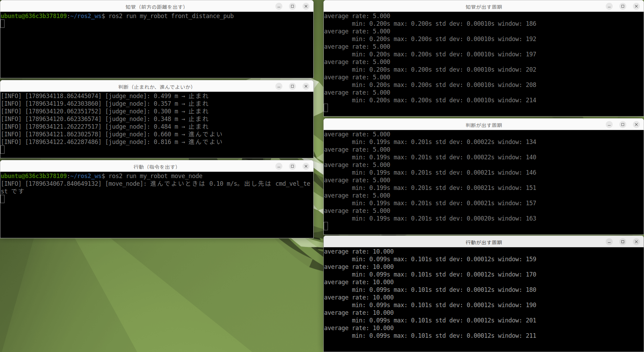Screen dimensions: 644x352
Task: Click the title 知覚（前方の距離を出す）
Action: point(156,7)
